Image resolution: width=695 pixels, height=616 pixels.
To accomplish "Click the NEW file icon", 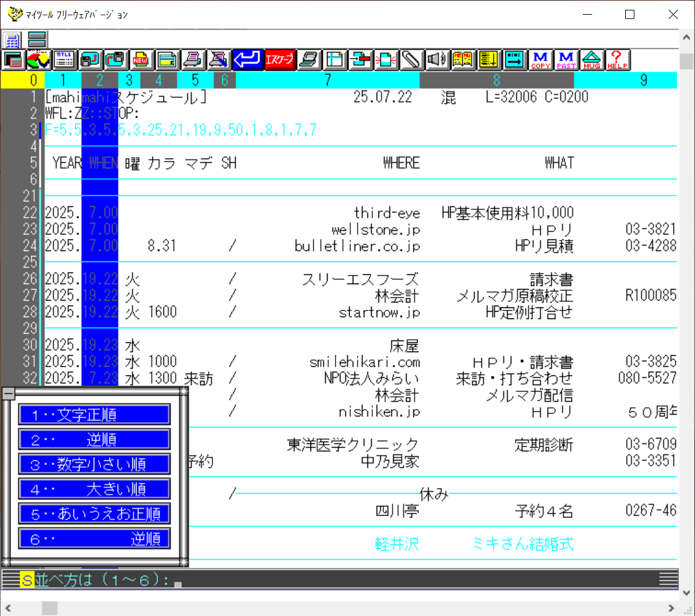I will click(x=141, y=59).
